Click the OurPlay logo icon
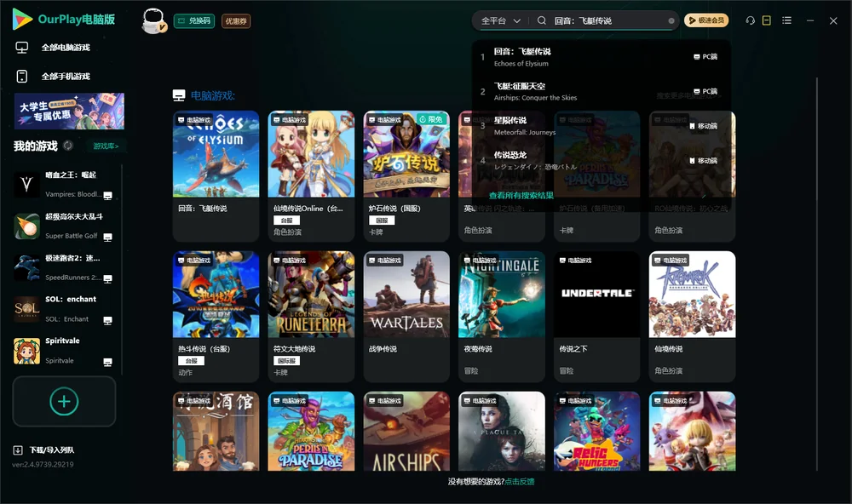The width and height of the screenshot is (852, 504). coord(22,20)
